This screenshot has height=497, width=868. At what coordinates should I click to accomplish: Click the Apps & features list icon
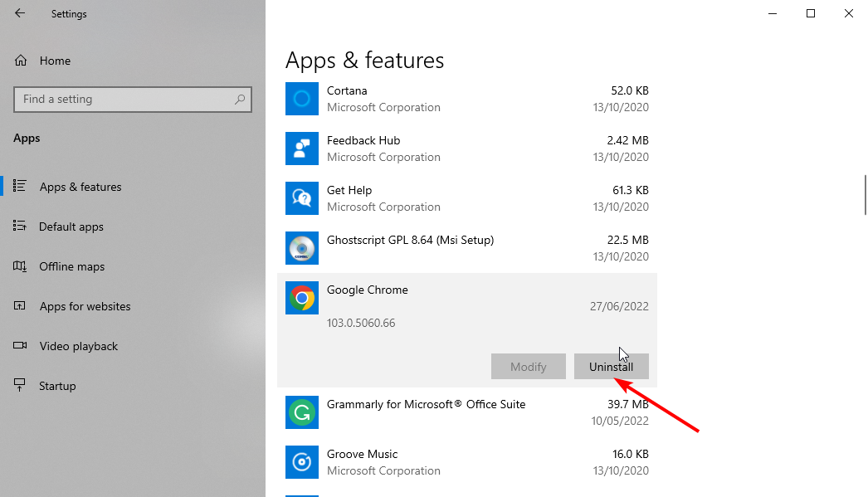20,186
